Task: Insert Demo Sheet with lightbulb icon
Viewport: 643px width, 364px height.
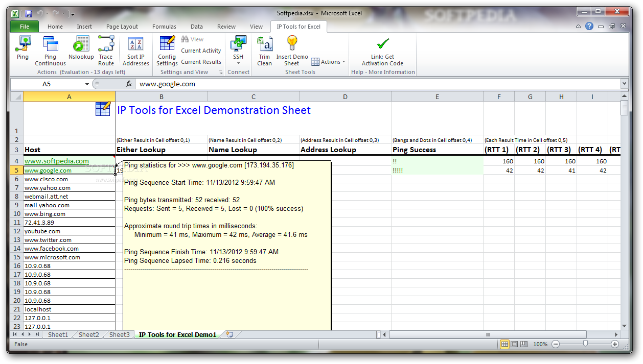Action: (292, 51)
